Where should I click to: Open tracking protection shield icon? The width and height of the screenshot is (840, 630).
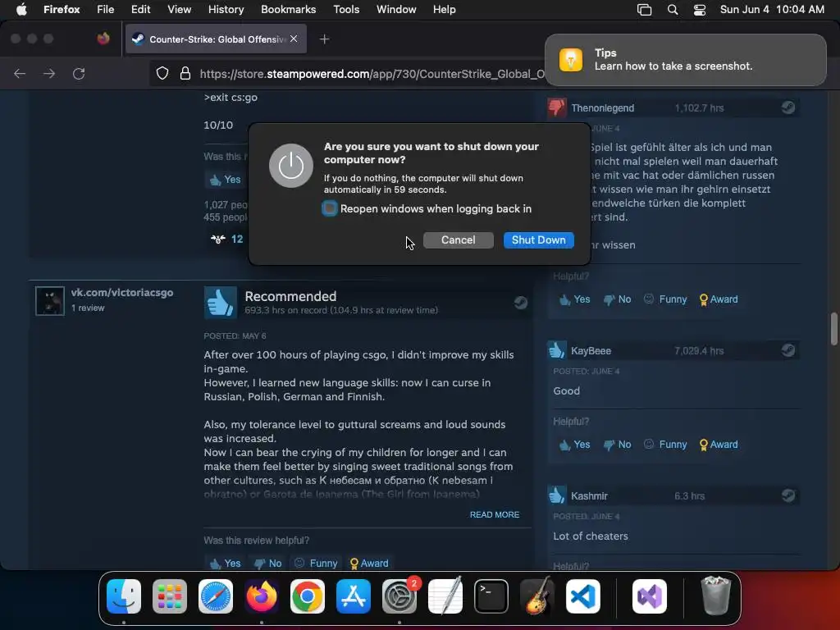162,73
